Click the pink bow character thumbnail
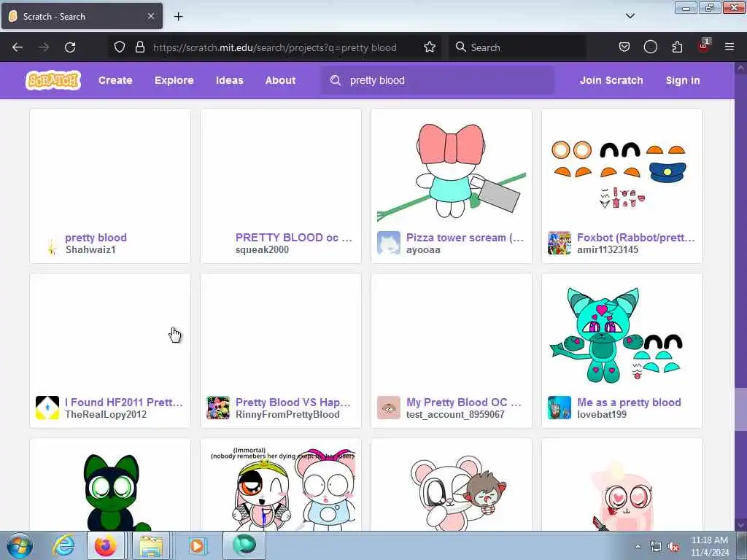The image size is (747, 560). point(452,169)
